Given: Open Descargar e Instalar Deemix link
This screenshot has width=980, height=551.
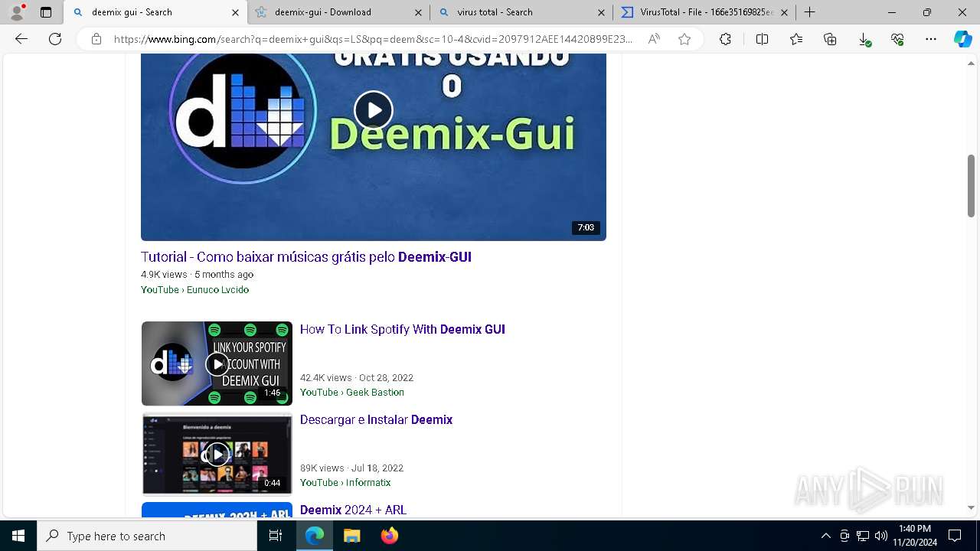Looking at the screenshot, I should pyautogui.click(x=377, y=420).
